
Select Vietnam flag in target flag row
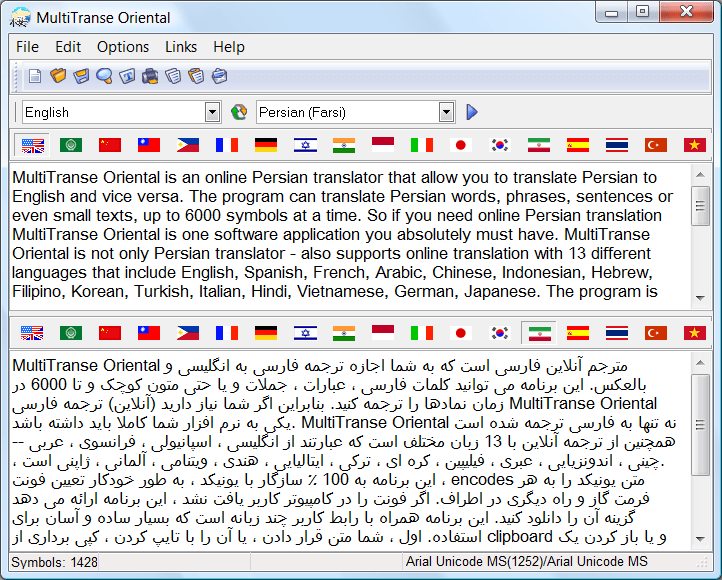pyautogui.click(x=695, y=333)
